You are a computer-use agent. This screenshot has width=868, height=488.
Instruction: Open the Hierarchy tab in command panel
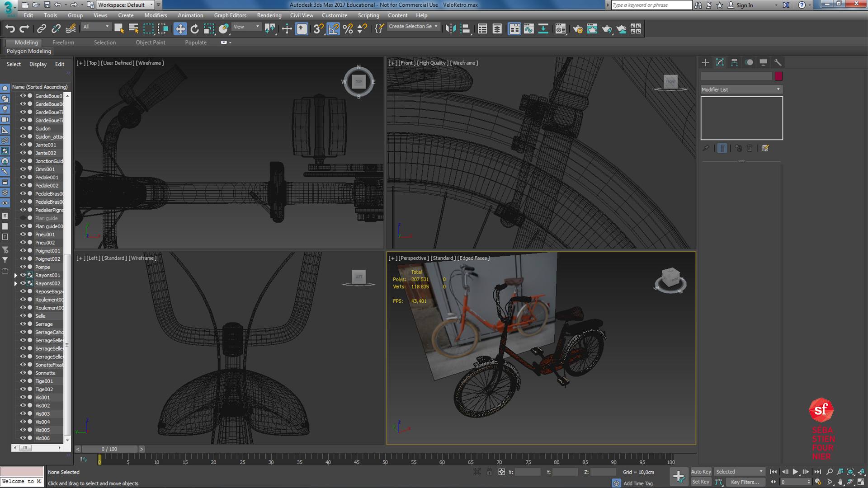pyautogui.click(x=734, y=62)
